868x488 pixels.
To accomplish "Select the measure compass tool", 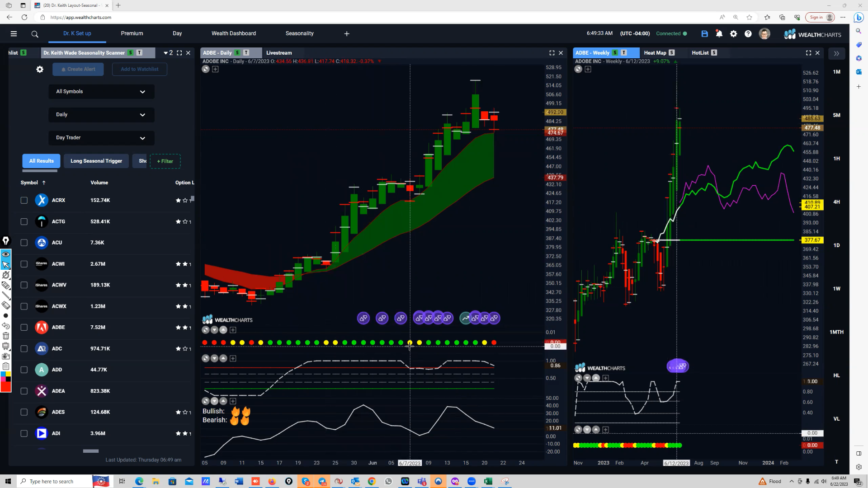I will pos(6,275).
